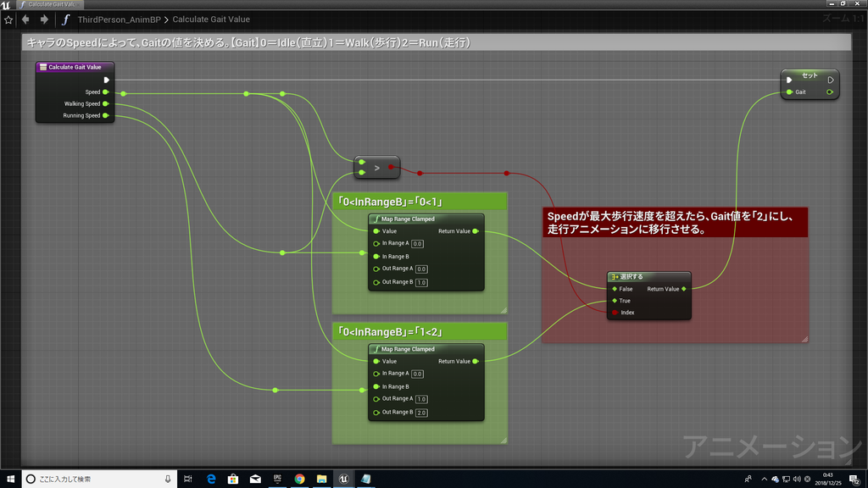Click the Windows search box
This screenshot has height=488, width=868.
(x=100, y=480)
